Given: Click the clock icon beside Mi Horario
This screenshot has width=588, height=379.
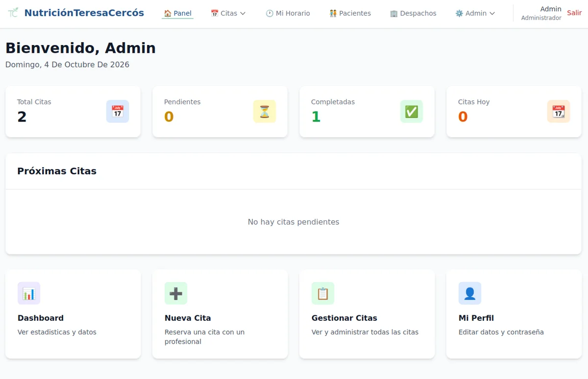Looking at the screenshot, I should click(269, 13).
